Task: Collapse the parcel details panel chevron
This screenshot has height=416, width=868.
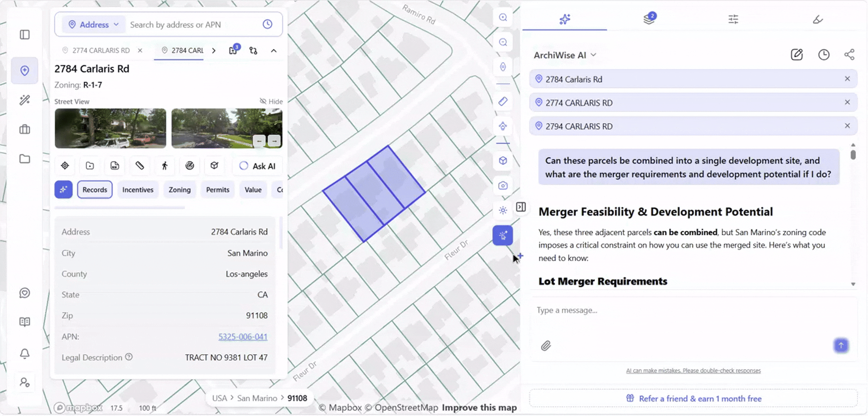Action: (x=273, y=50)
